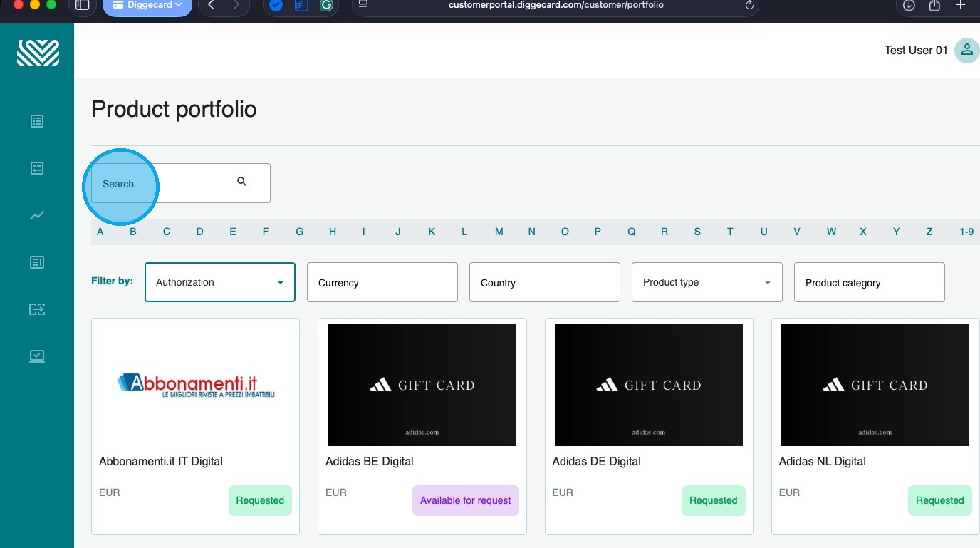
Task: Click the Currency filter field
Action: (382, 282)
